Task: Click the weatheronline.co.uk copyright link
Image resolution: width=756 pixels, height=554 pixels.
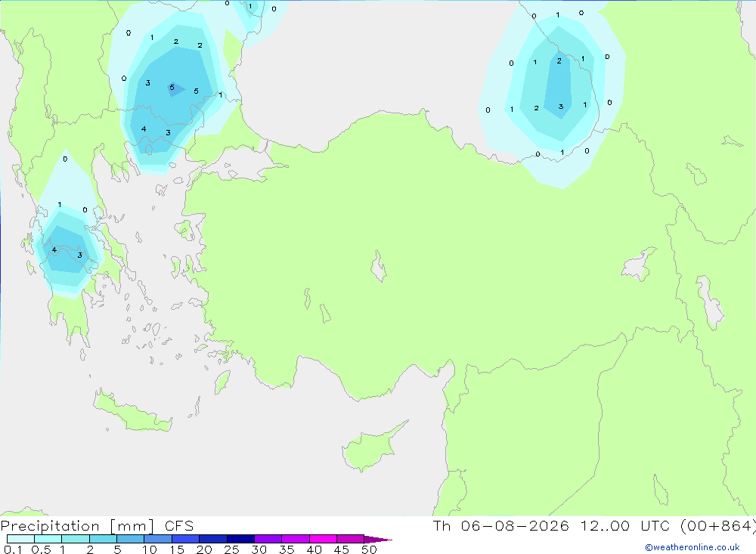Action: [692, 547]
